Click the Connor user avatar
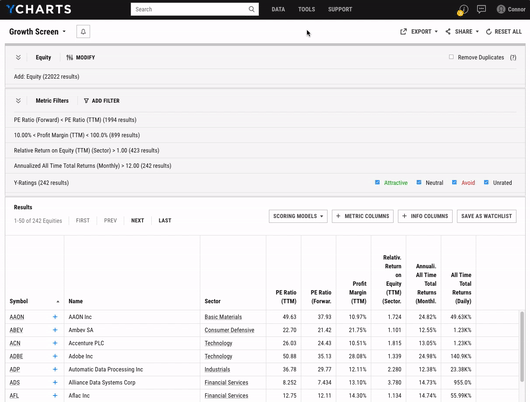 point(501,9)
